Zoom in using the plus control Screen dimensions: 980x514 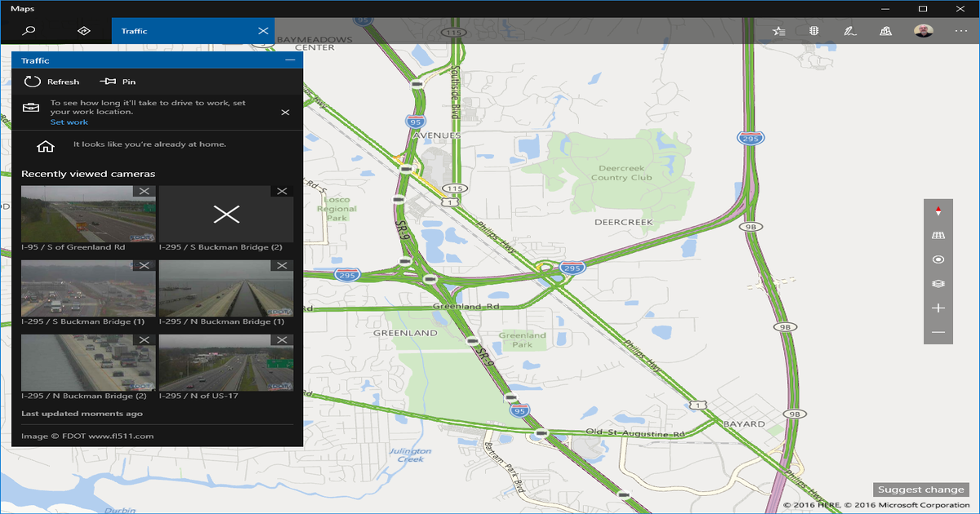pyautogui.click(x=938, y=308)
